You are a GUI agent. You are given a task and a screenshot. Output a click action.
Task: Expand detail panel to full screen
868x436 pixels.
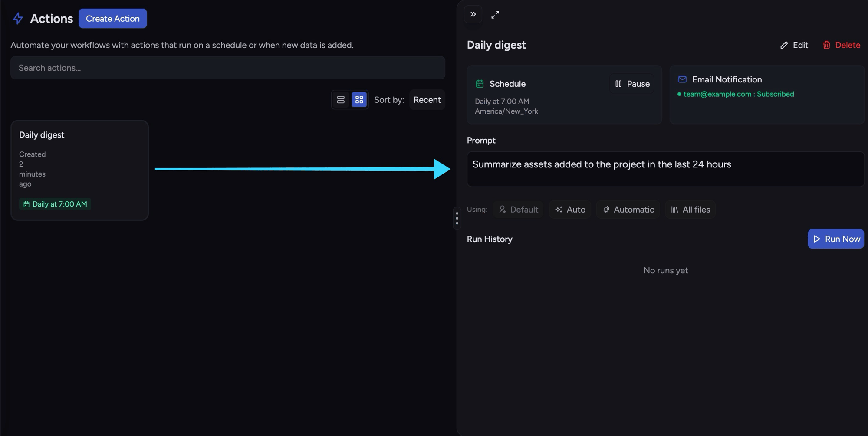pos(495,15)
